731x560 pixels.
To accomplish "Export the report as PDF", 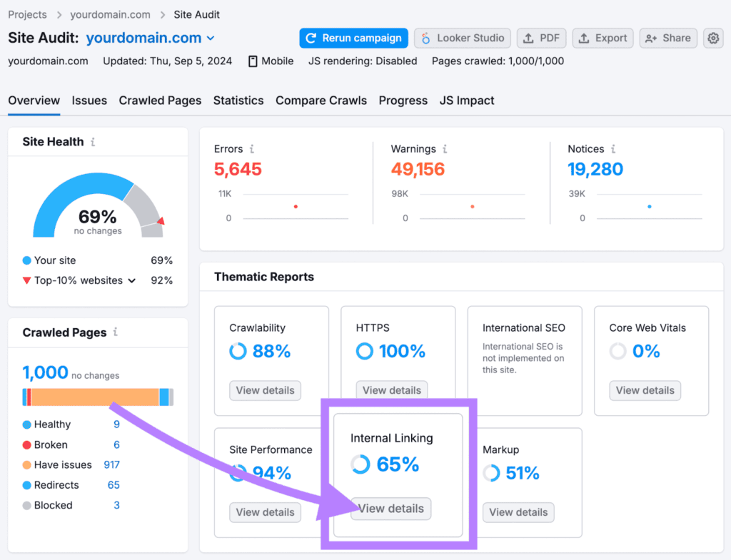I will (541, 39).
